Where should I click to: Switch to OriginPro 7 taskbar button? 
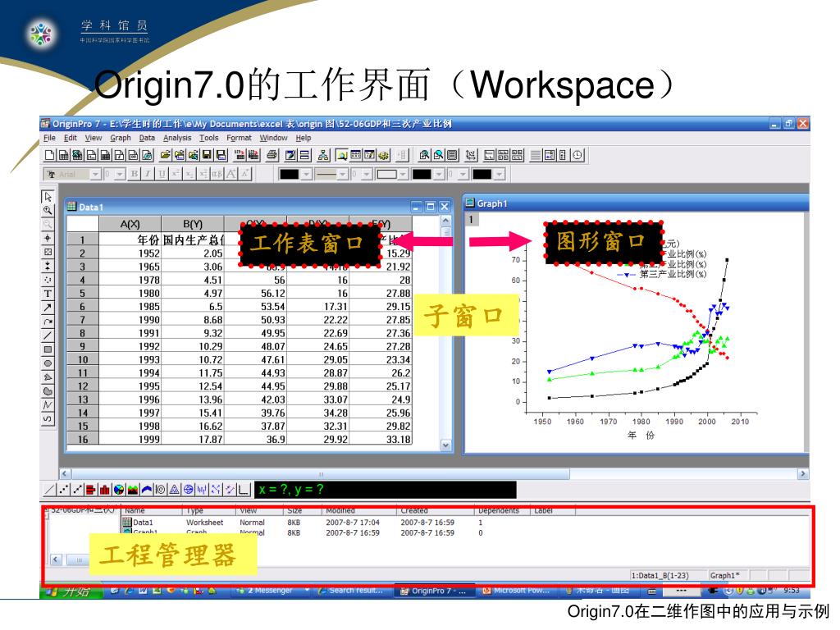tap(434, 591)
